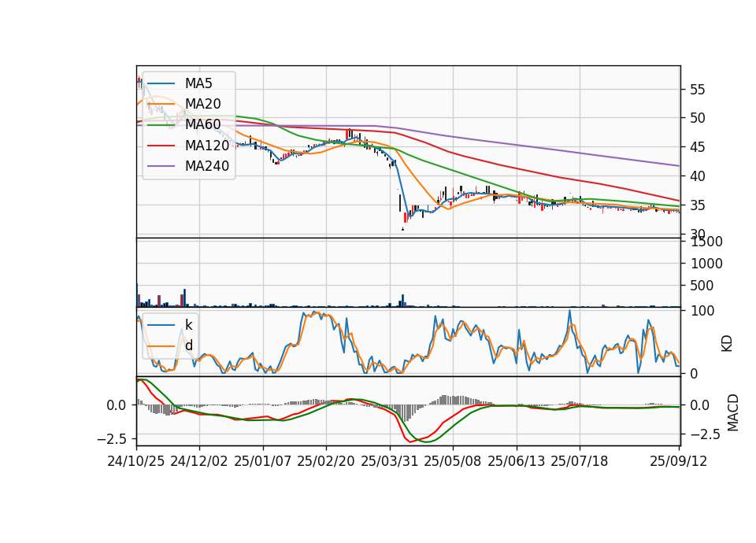Click the 40 price axis tick

(x=698, y=176)
